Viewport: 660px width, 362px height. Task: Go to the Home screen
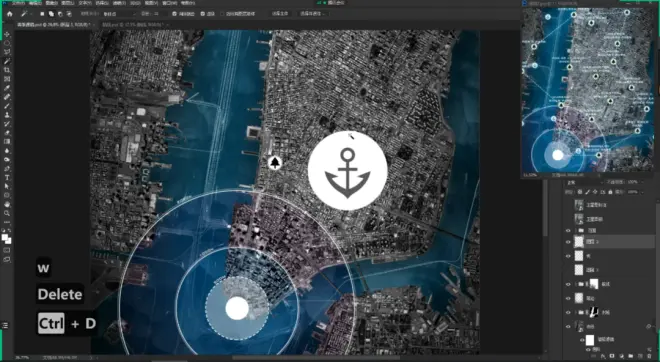point(10,14)
